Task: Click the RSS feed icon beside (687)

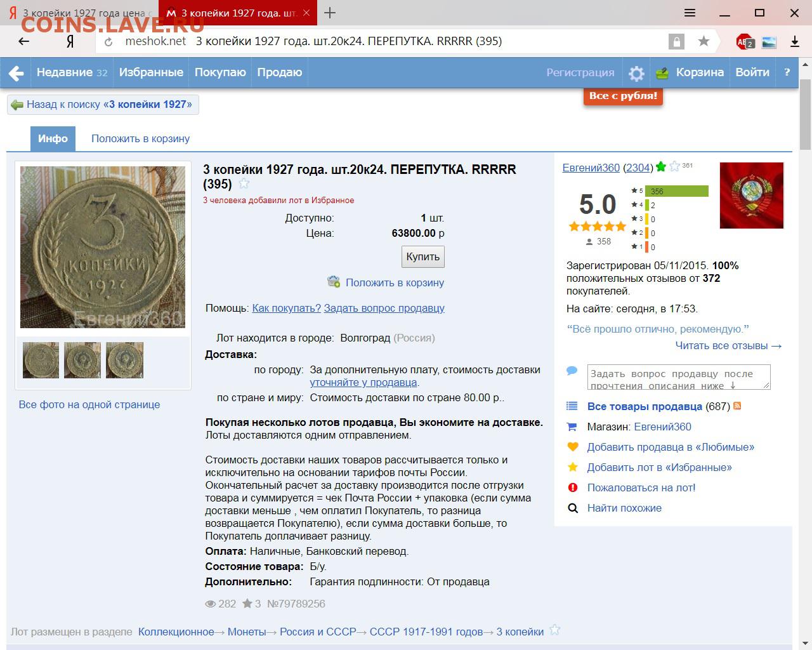Action: (737, 406)
